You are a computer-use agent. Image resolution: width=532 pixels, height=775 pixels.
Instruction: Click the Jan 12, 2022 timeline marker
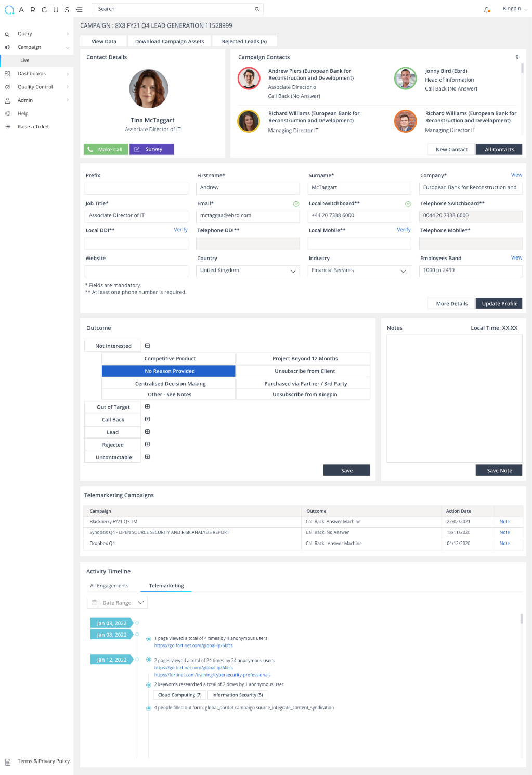pos(111,660)
